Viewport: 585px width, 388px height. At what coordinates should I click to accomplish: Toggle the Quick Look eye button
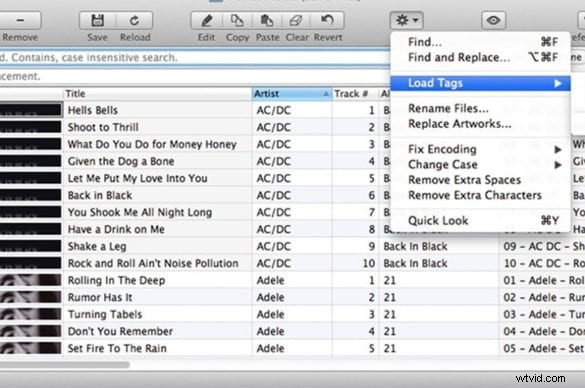[494, 20]
